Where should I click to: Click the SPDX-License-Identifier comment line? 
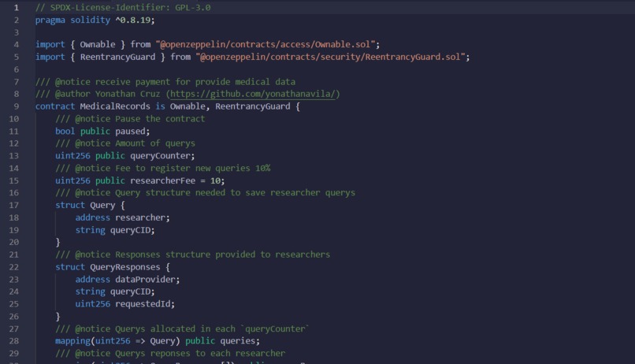pos(123,7)
